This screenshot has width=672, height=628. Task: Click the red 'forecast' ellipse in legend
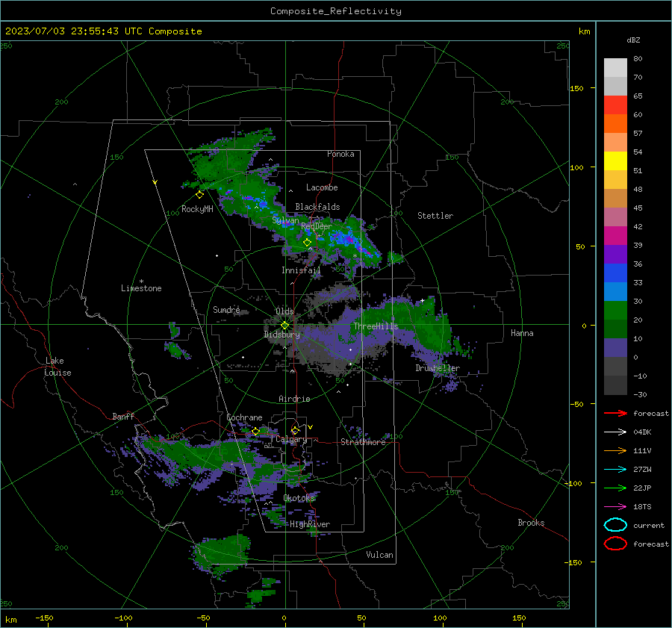point(615,544)
